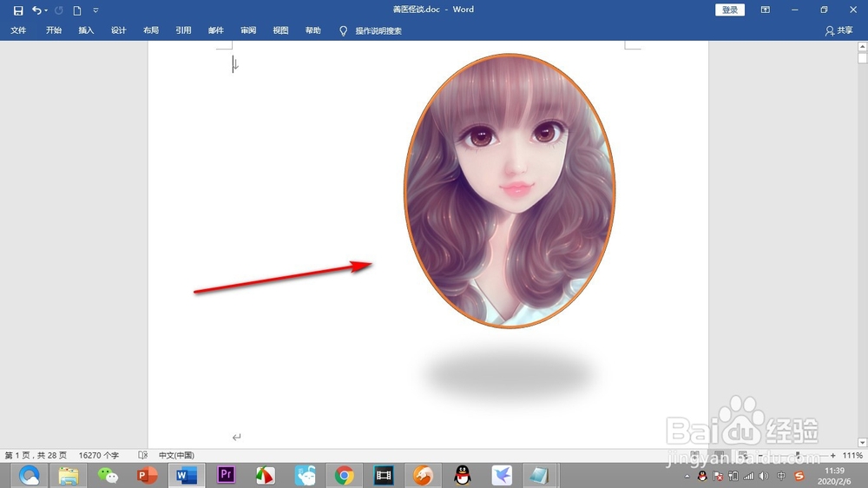Expand Customize Quick Access Toolbar dropdown
Viewport: 868px width, 488px height.
(x=95, y=10)
